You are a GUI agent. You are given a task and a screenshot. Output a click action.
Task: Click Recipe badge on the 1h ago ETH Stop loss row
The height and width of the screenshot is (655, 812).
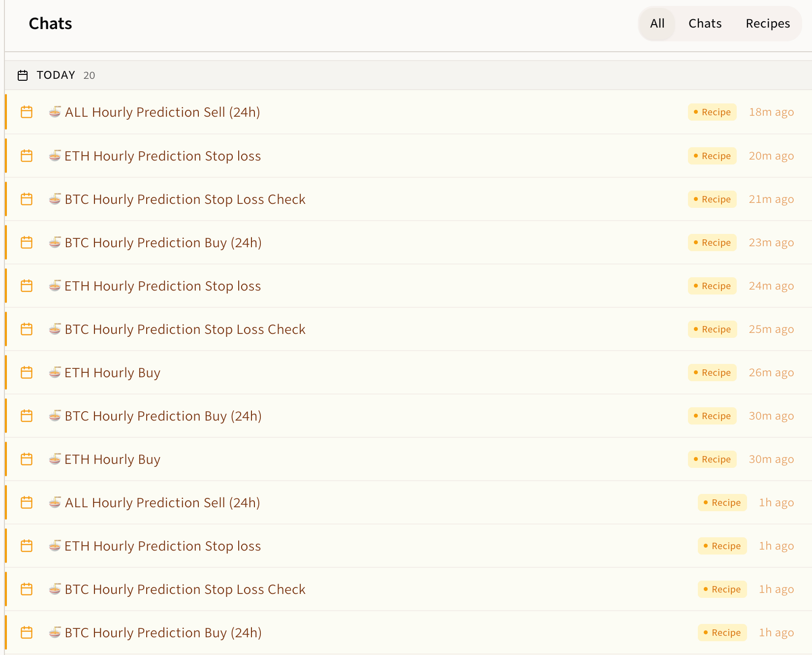tap(722, 546)
